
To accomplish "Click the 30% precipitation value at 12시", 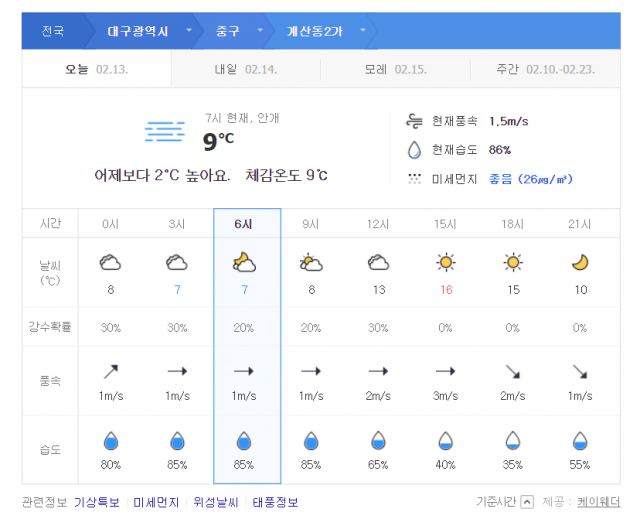I will point(378,328).
